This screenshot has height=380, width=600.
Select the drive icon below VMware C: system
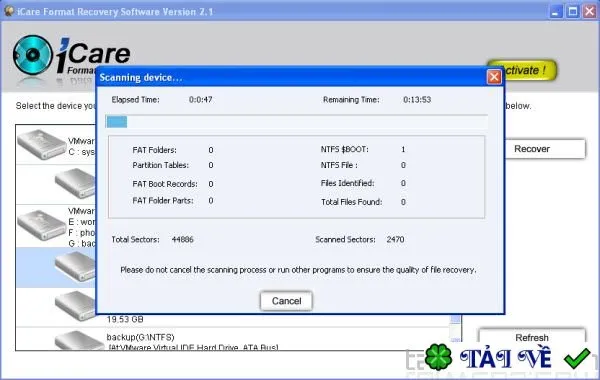(75, 183)
